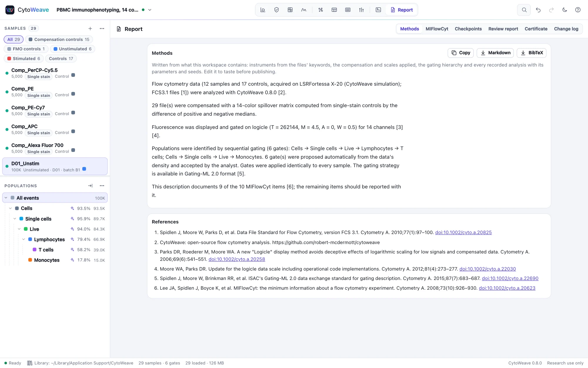Switch to the Checkpoints tab
The width and height of the screenshot is (588, 368).
pos(468,29)
